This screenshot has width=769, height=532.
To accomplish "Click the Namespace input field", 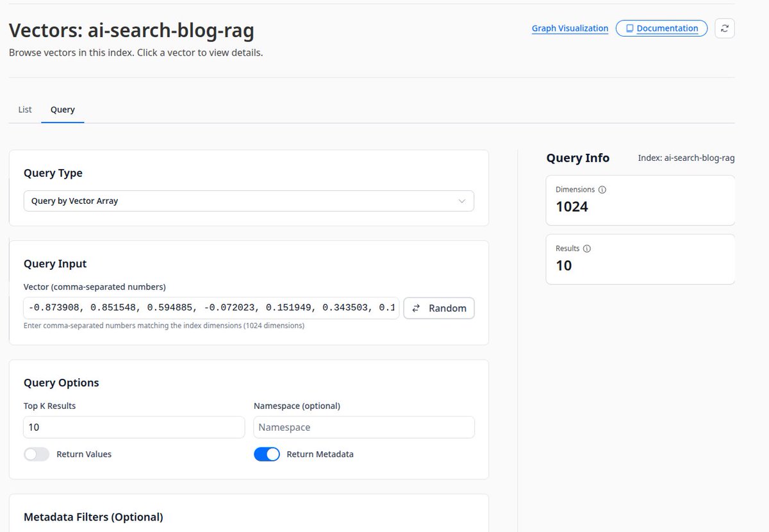I will pos(363,427).
